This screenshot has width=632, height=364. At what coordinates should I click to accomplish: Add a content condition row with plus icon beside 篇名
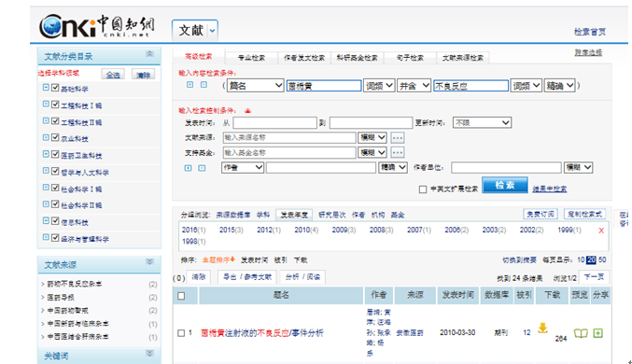[x=190, y=85]
